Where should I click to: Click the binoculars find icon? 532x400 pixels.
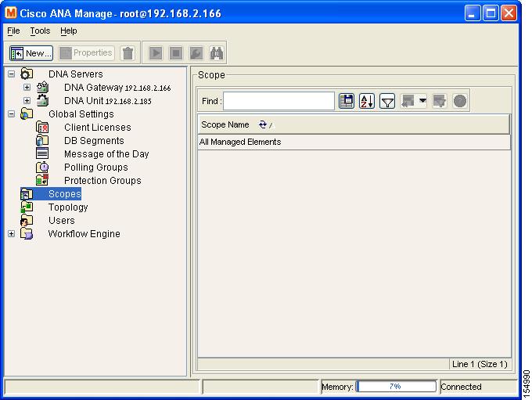tap(217, 53)
